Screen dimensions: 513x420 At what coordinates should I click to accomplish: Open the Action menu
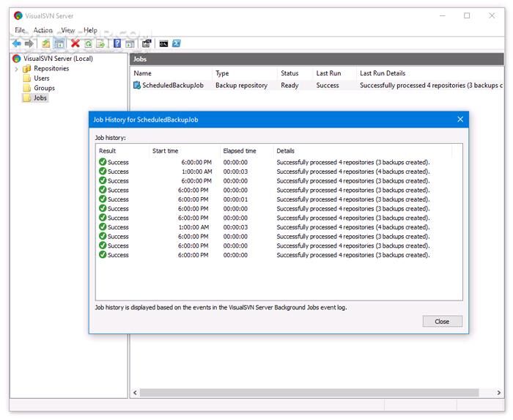click(x=43, y=30)
